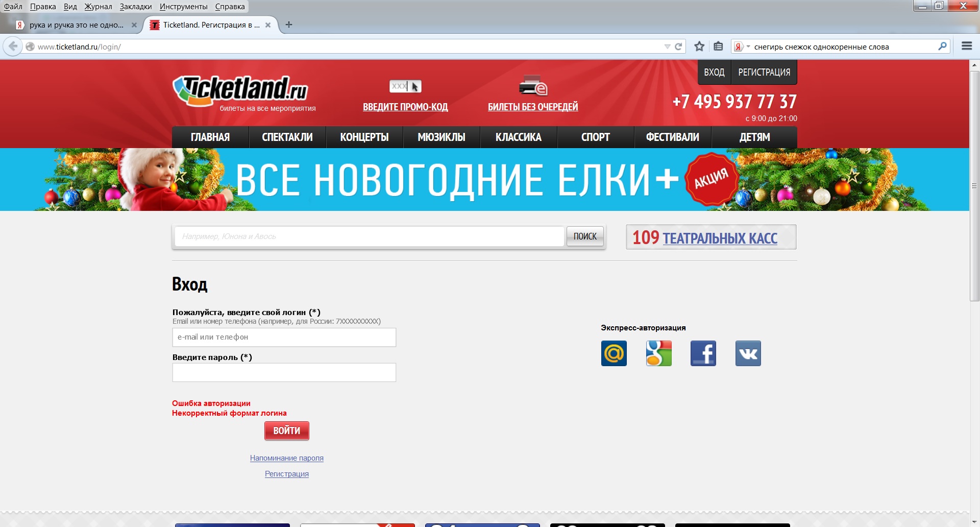Sign in with the Google icon
980x527 pixels.
point(659,353)
